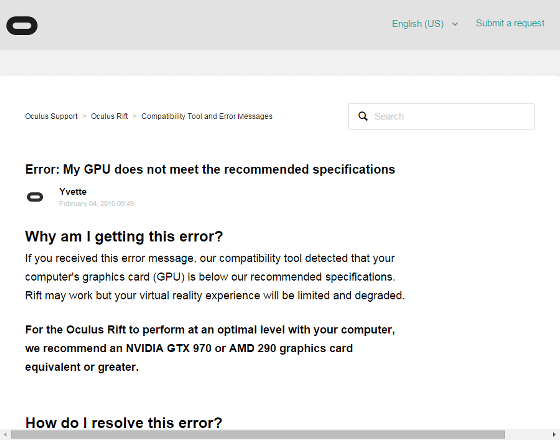Click the bold NVIDIA GTX 970 recommendation text
This screenshot has height=440, width=560.
coord(210,348)
